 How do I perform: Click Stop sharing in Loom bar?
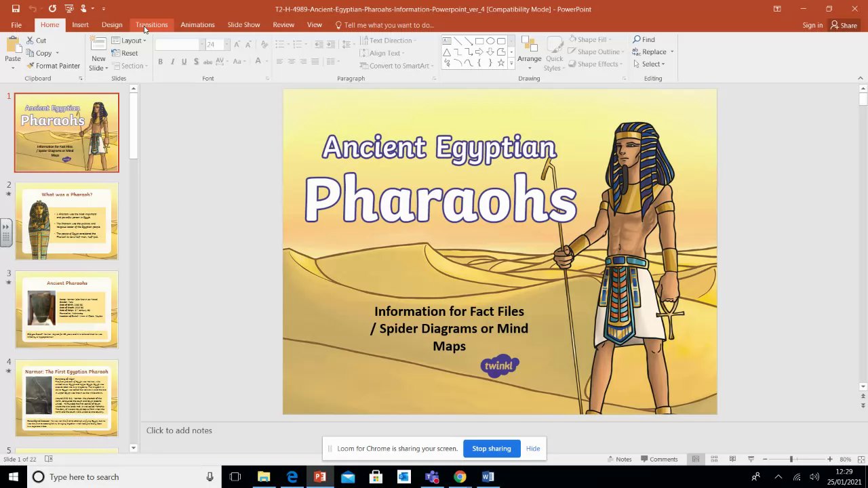click(x=492, y=449)
